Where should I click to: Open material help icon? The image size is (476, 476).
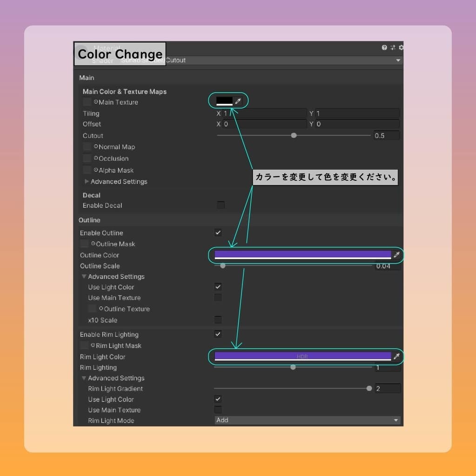(x=384, y=48)
